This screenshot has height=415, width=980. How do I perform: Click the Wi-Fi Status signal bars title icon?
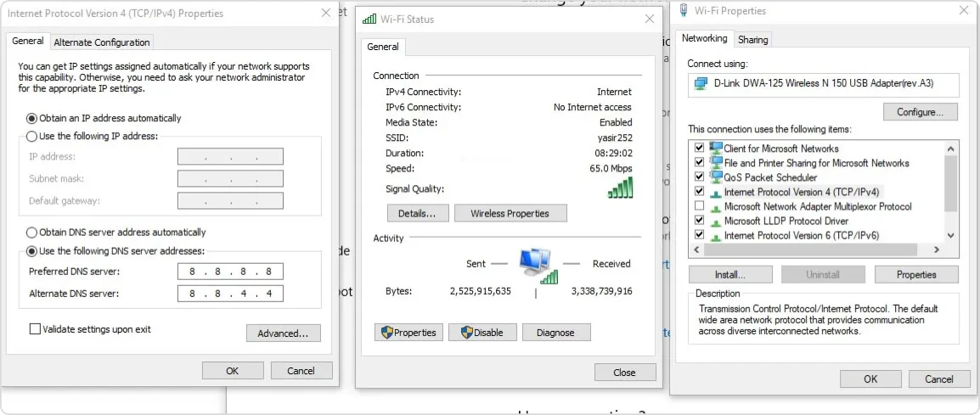tap(369, 20)
